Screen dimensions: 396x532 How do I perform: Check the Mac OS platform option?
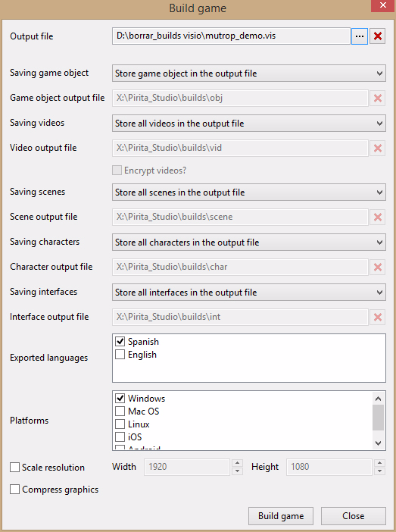(120, 412)
